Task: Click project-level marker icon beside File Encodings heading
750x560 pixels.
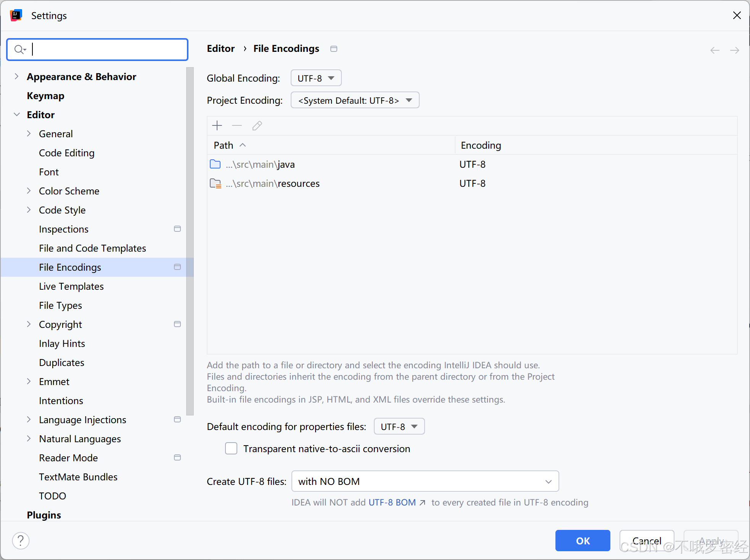Action: [x=334, y=49]
